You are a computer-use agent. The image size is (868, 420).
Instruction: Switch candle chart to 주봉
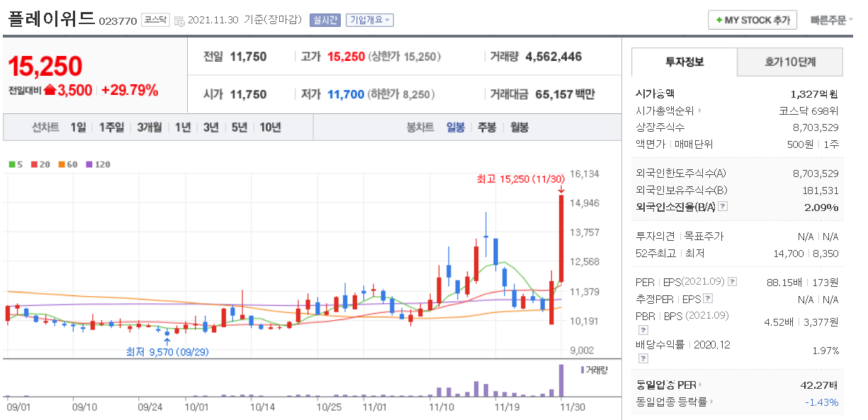(487, 127)
